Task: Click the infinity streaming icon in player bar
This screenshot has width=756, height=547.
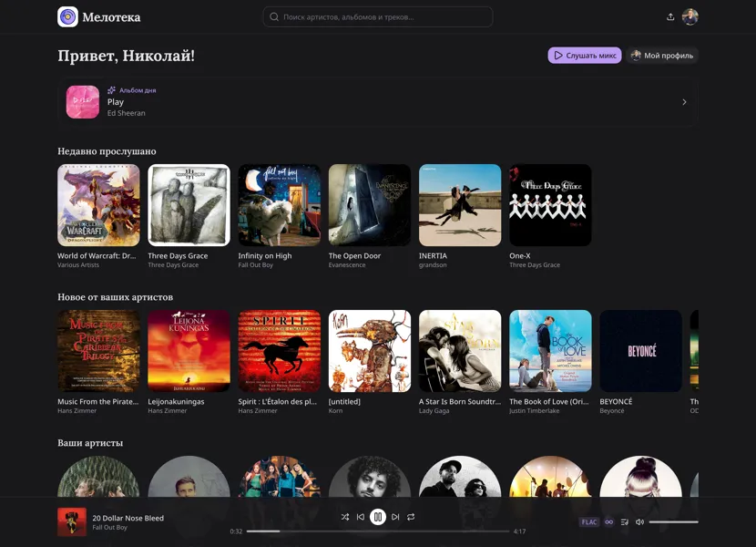Action: point(608,521)
